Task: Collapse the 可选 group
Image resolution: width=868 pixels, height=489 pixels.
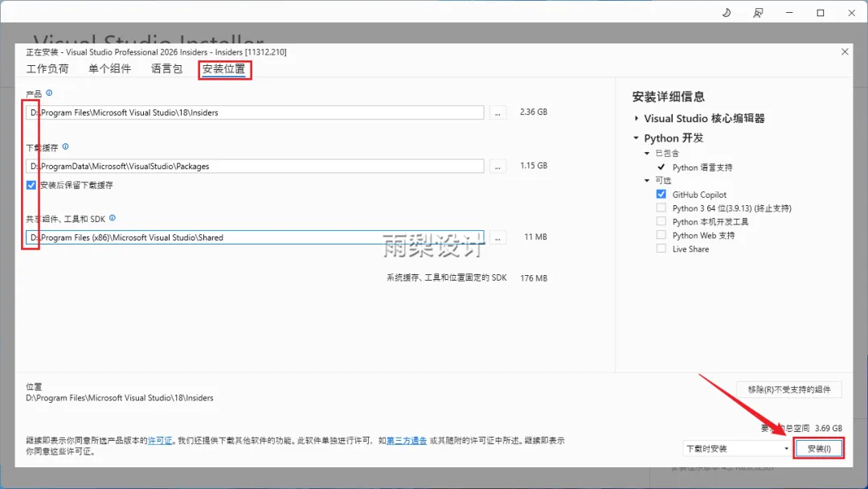Action: click(646, 180)
